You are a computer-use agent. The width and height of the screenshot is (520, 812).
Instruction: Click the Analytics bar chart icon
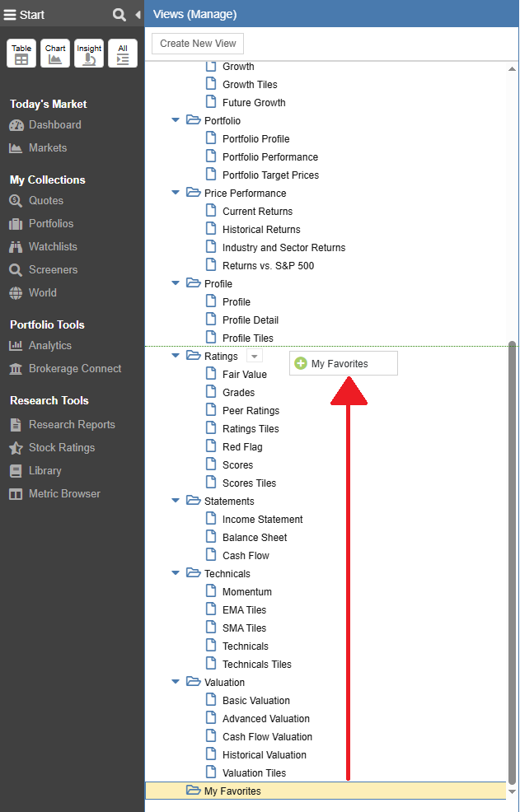16,345
